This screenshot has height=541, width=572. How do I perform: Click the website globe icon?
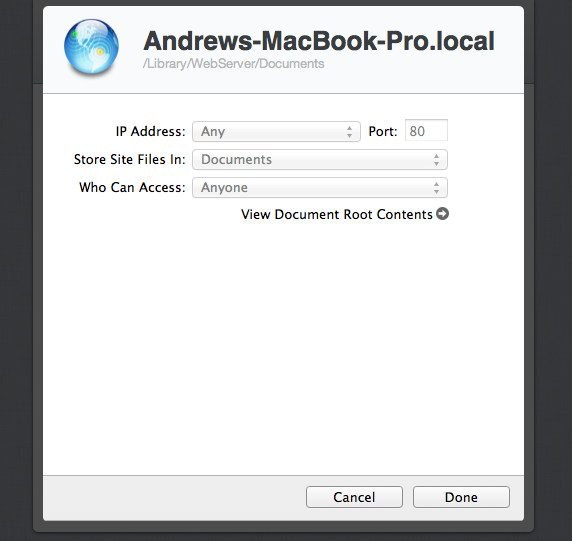point(91,47)
